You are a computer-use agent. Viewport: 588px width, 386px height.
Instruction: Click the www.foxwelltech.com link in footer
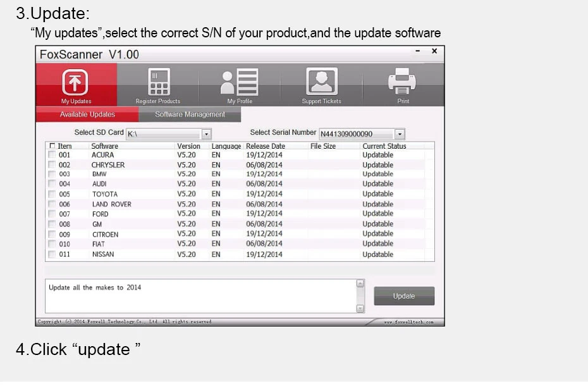point(408,322)
